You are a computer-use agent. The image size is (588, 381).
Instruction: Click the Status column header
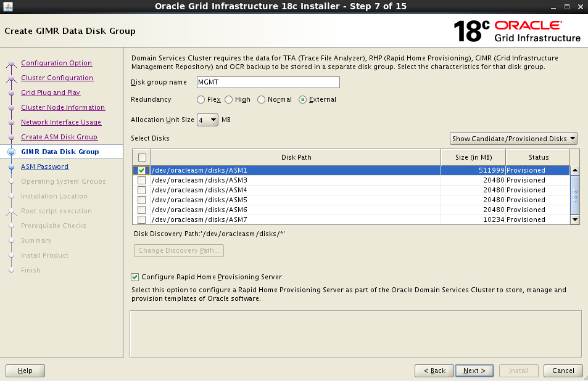coord(538,157)
